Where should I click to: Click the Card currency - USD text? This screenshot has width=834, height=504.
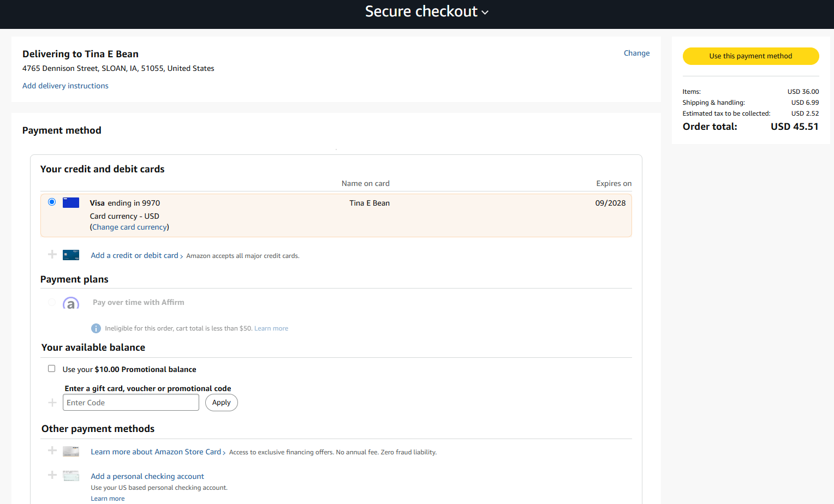(124, 216)
